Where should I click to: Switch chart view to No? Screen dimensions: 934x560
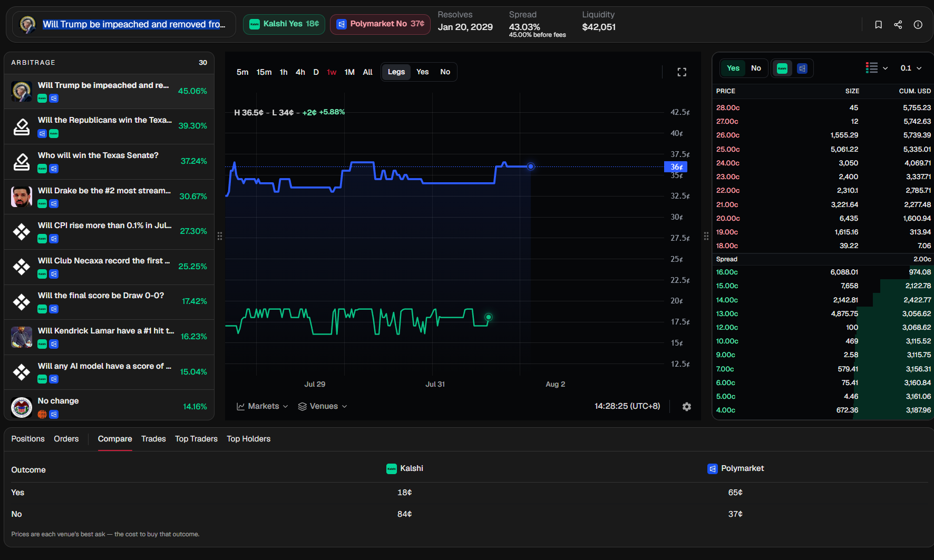click(x=445, y=72)
